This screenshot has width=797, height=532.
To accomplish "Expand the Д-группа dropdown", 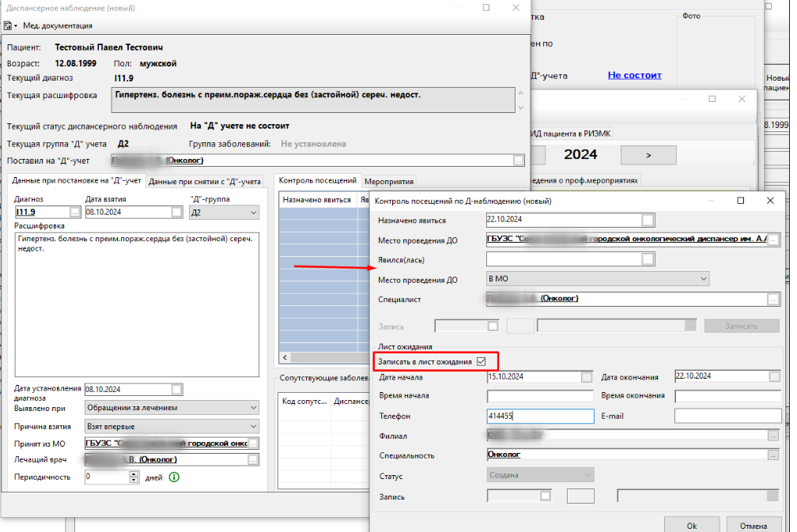I will [x=253, y=213].
